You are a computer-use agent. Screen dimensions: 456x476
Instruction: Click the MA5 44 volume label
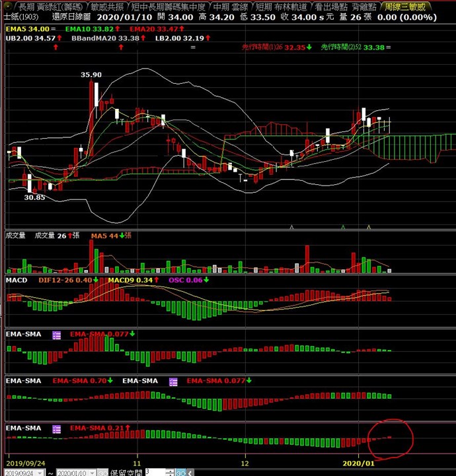[x=104, y=236]
